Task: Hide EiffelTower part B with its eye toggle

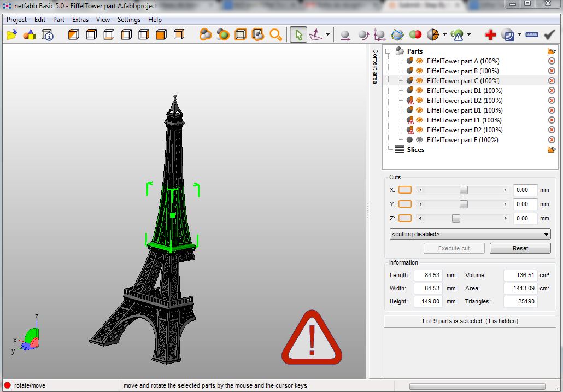Action: (x=419, y=71)
